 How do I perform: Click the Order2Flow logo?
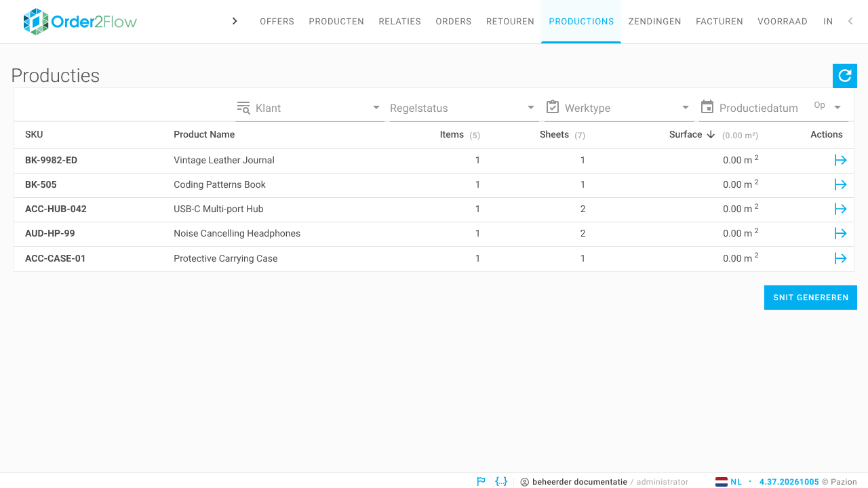[x=79, y=22]
